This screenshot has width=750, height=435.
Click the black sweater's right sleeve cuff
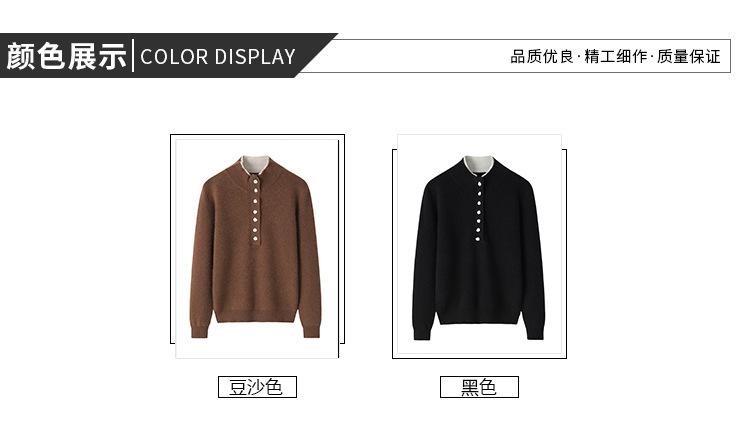click(x=535, y=332)
